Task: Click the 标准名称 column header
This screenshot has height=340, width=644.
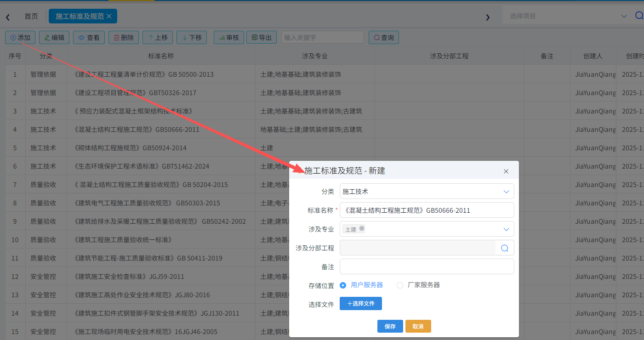Action: tap(161, 56)
